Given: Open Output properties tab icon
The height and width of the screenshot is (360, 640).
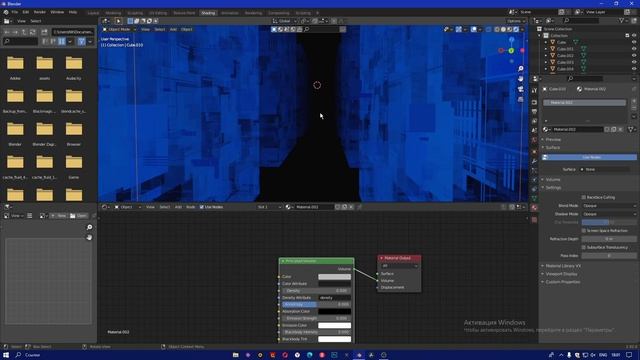Looking at the screenshot, I should 534,111.
